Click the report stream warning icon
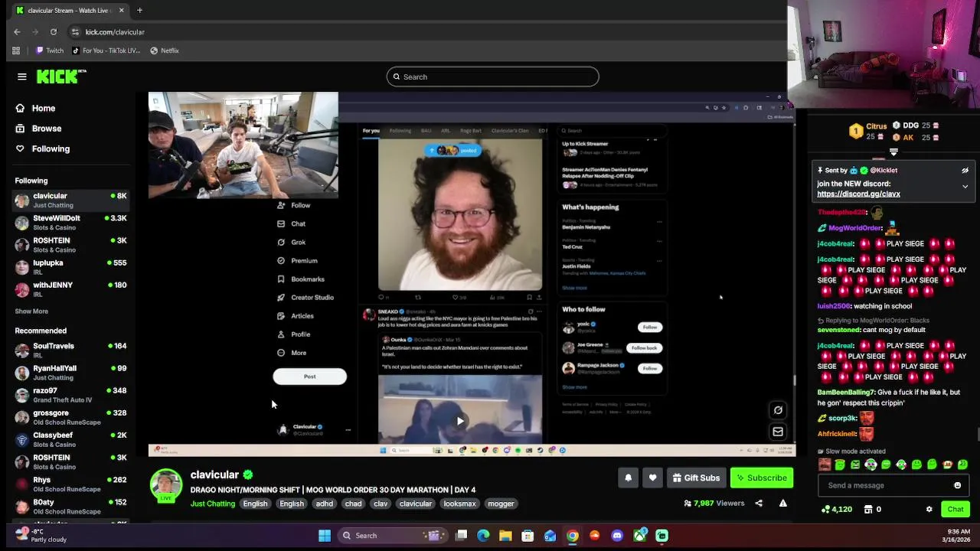 coord(782,504)
